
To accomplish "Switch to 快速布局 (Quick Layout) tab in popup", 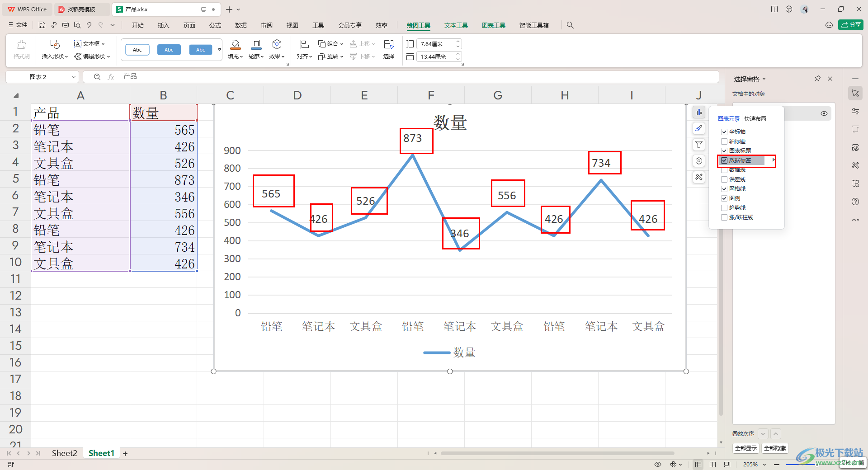I will pyautogui.click(x=755, y=119).
